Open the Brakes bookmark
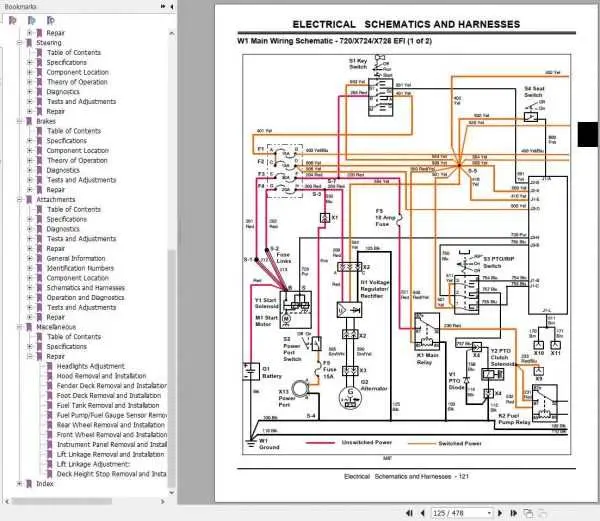 point(46,121)
